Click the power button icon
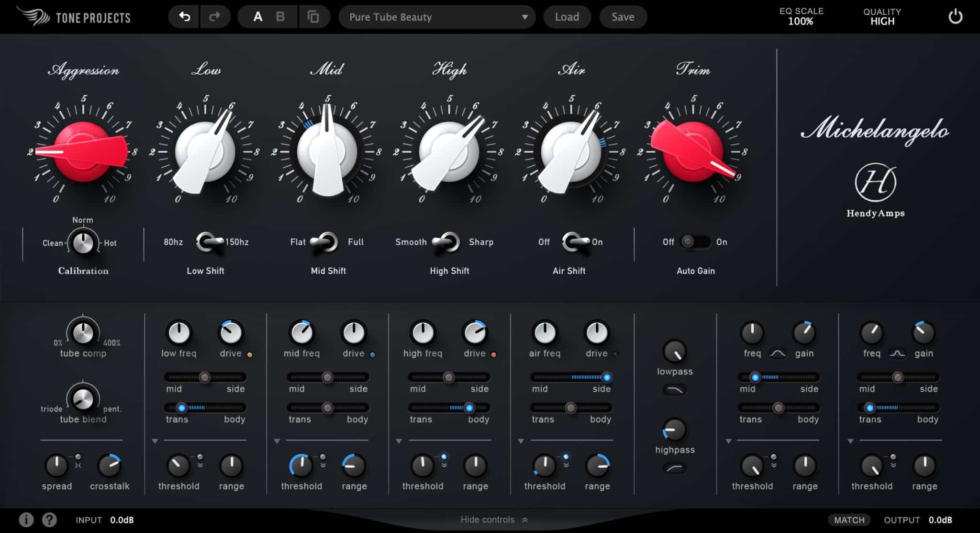The height and width of the screenshot is (533, 980). click(x=955, y=16)
